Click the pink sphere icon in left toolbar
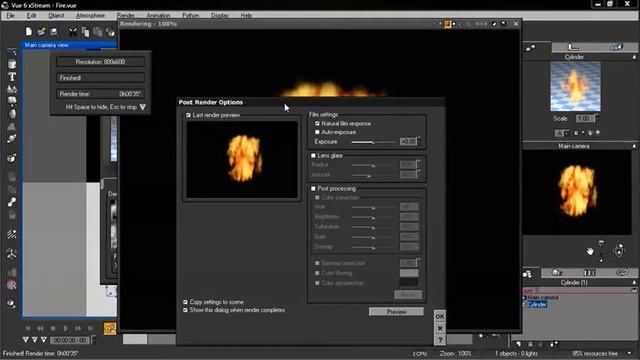Viewport: 640px width, 360px height. [x=12, y=285]
